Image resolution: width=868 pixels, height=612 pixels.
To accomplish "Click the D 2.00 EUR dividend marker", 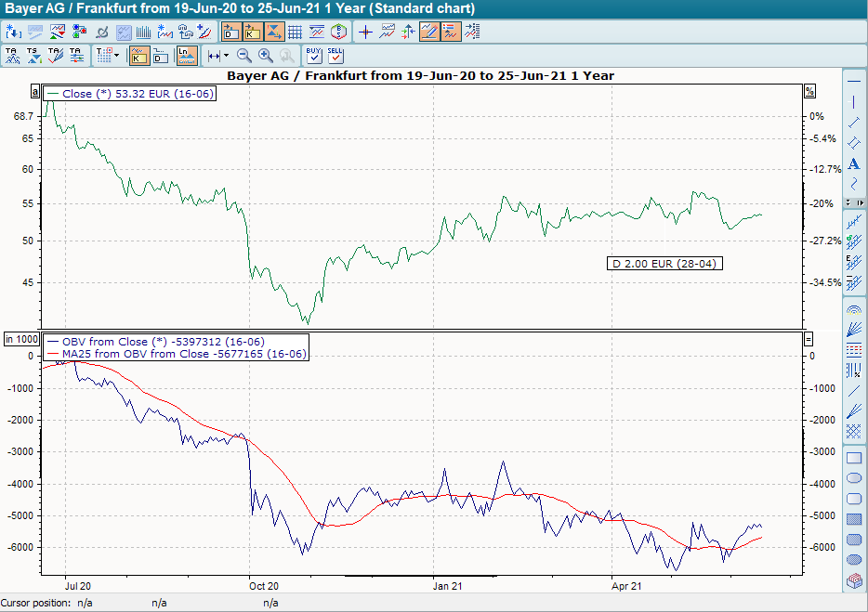I will coord(664,263).
